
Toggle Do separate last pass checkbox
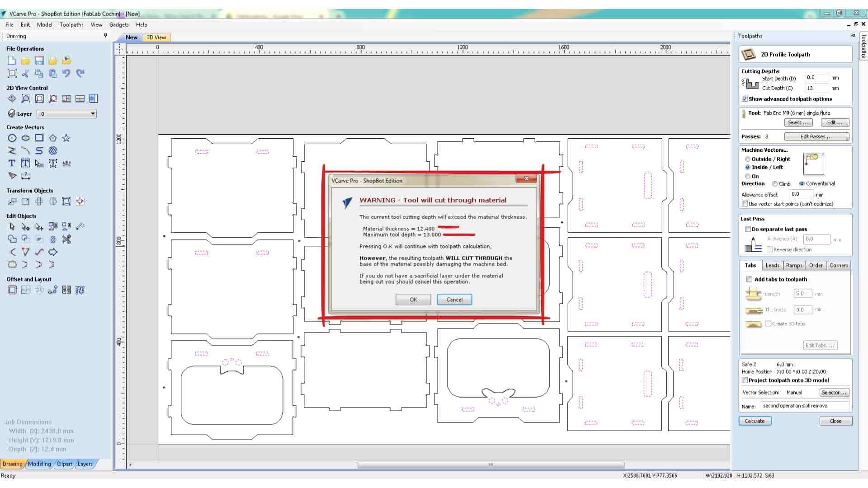click(748, 229)
